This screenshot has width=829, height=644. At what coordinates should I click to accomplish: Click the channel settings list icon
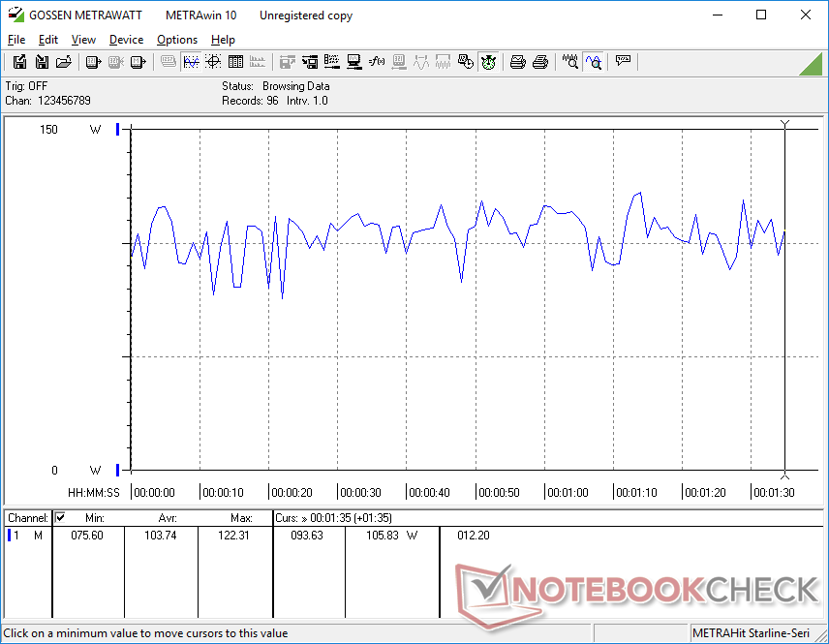pyautogui.click(x=332, y=62)
